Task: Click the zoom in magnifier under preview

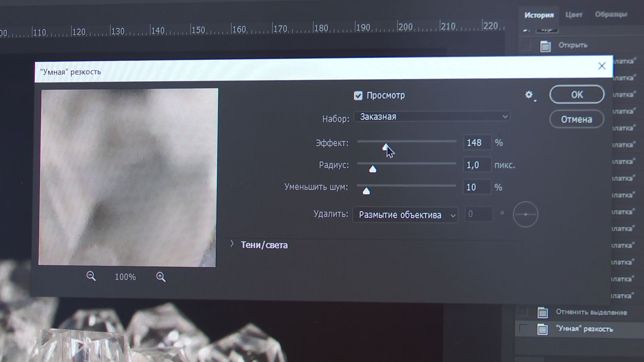Action: pos(161,277)
